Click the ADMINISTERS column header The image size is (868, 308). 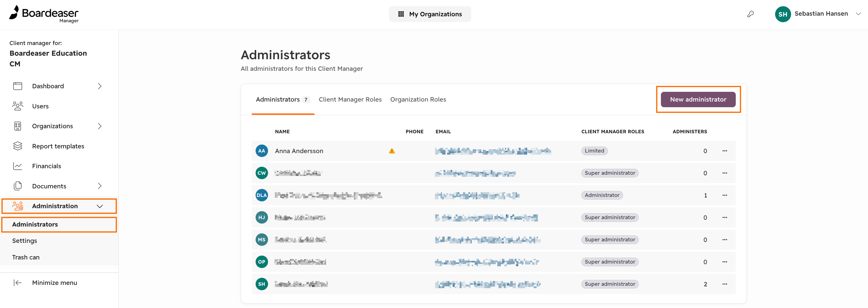[690, 131]
